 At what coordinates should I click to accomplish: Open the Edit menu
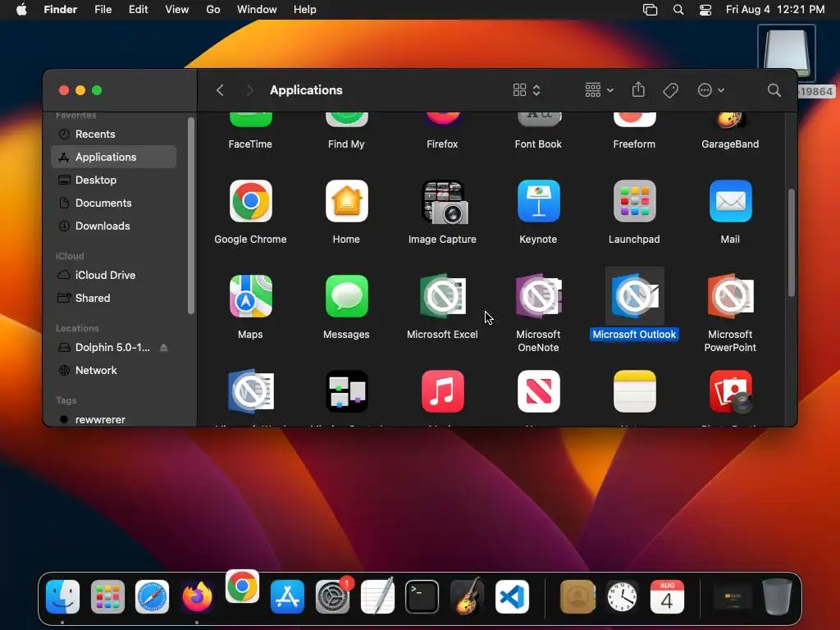(x=138, y=10)
